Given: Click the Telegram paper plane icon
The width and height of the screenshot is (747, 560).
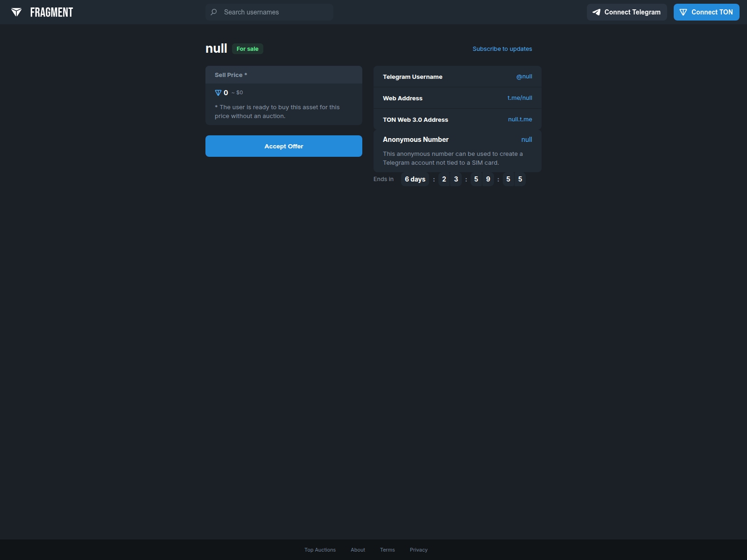Looking at the screenshot, I should point(596,12).
